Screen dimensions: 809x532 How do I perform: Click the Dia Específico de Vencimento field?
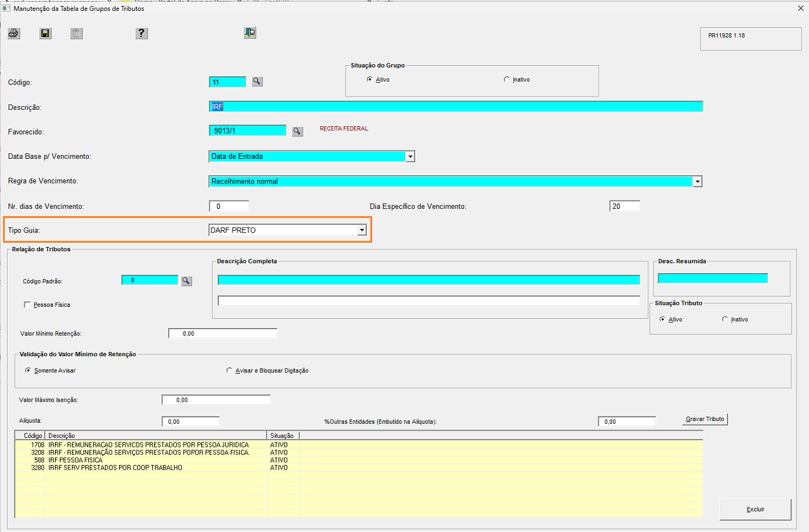coord(625,207)
